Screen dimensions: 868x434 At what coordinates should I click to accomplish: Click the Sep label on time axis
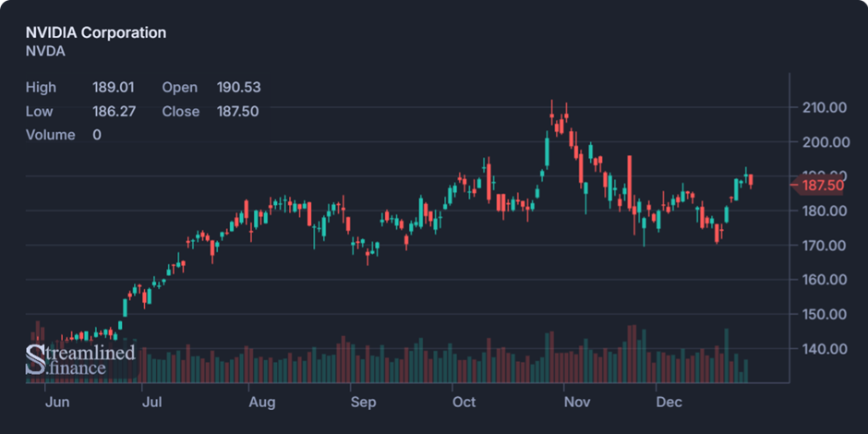[x=363, y=403]
